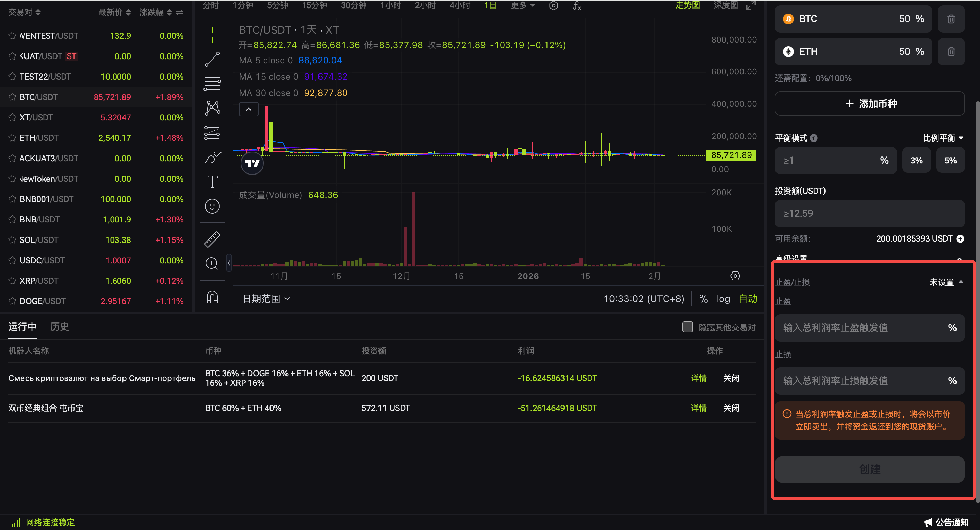Show balance mode info tooltip
This screenshot has width=980, height=530.
[813, 138]
